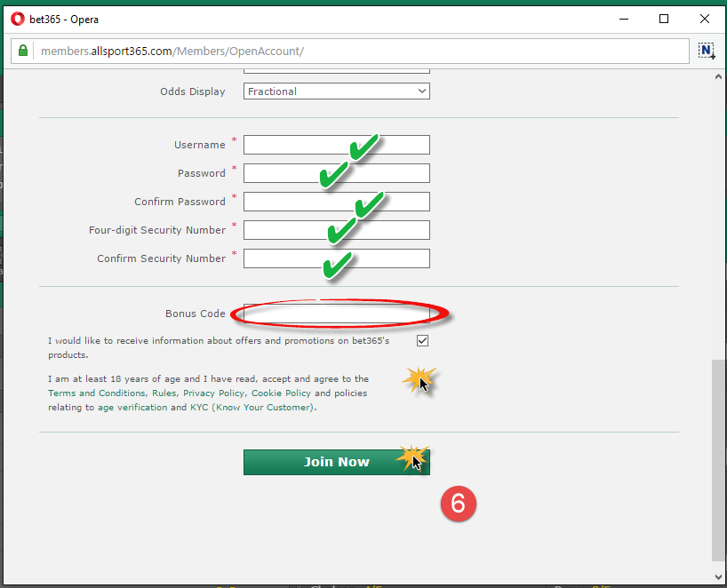Image resolution: width=727 pixels, height=588 pixels.
Task: Open the Cookie Policy link
Action: coord(281,393)
